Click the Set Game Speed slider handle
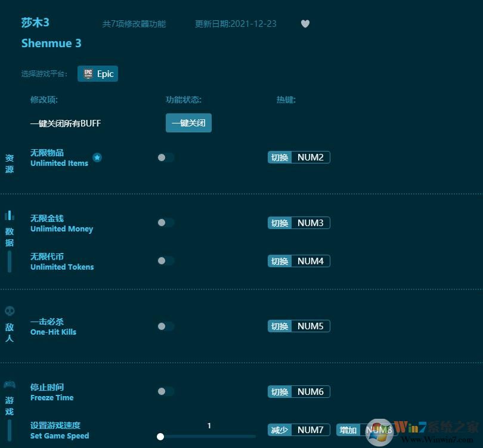Viewport: 483px width, 448px height. [160, 435]
